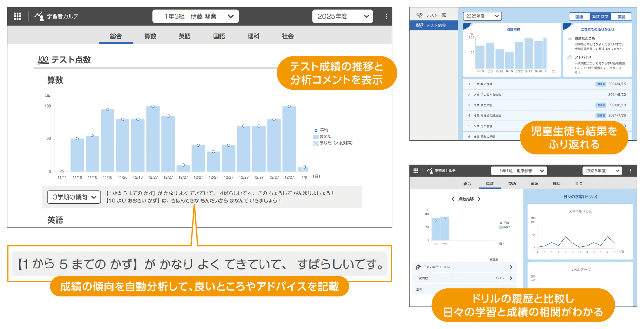644x329 pixels.
Task: Click the right arrow next to 点数推移
Action: tap(479, 199)
